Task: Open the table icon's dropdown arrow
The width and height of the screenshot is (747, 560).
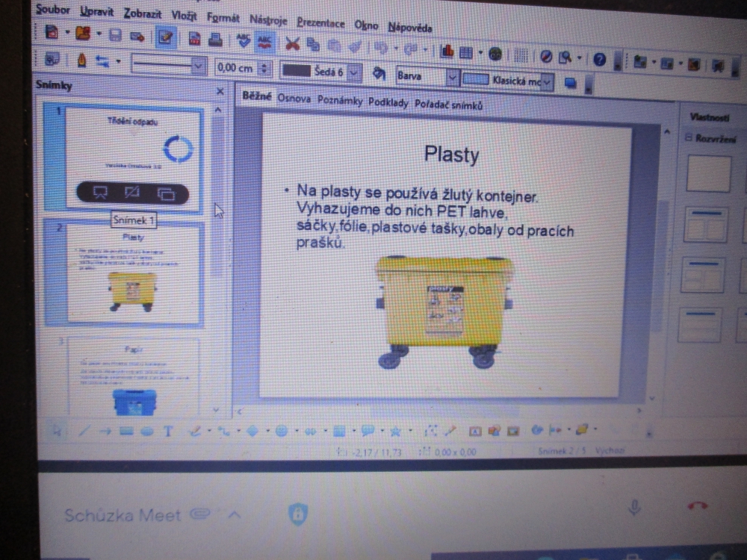Action: pos(480,52)
